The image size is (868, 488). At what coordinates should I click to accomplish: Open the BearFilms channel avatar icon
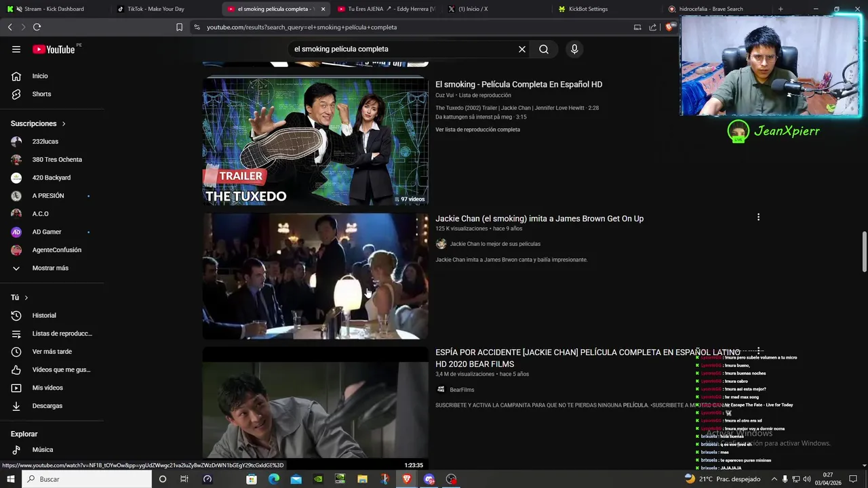click(x=441, y=390)
